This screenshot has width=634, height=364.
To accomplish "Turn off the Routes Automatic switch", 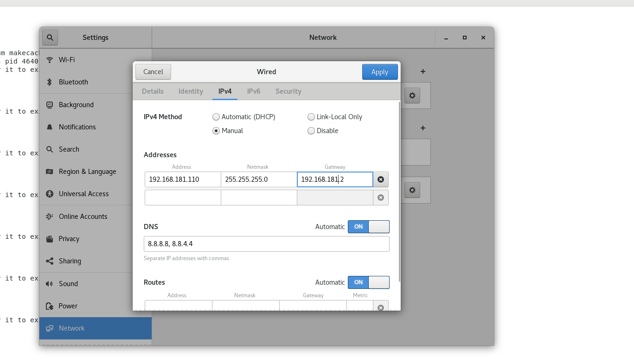I will (x=369, y=282).
